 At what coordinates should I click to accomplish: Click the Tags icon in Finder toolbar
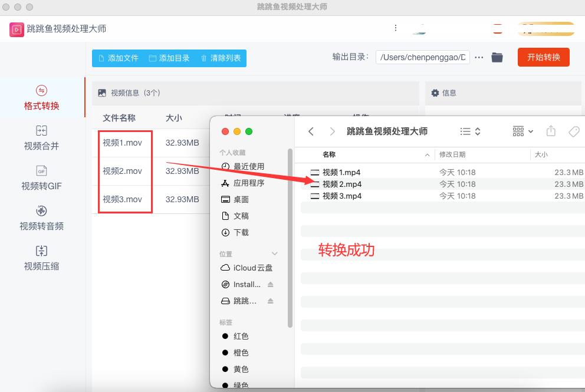(574, 131)
